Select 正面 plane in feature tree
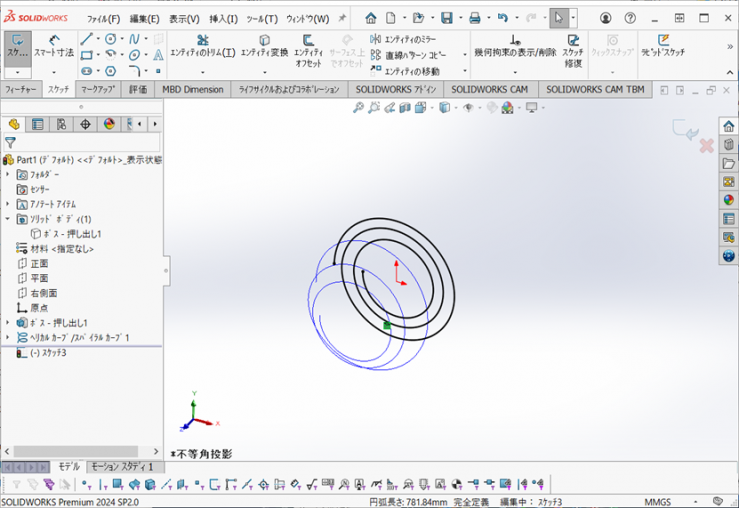 tap(39, 263)
